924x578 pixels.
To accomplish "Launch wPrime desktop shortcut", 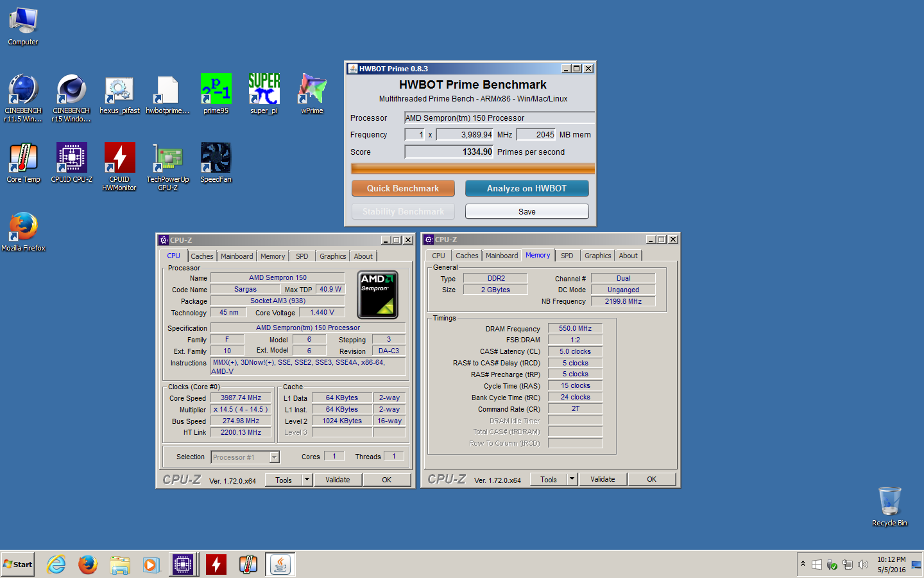I will click(x=312, y=94).
